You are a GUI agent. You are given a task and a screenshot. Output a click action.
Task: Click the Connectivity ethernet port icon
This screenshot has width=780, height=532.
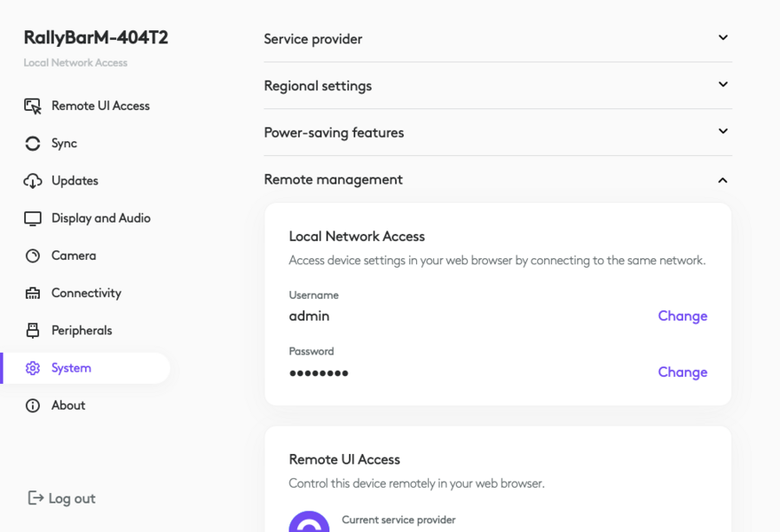33,294
